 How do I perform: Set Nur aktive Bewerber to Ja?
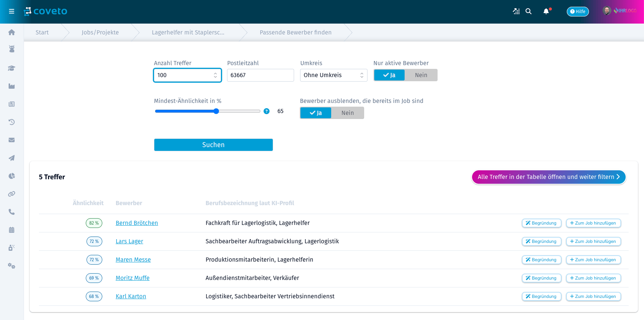click(x=389, y=75)
